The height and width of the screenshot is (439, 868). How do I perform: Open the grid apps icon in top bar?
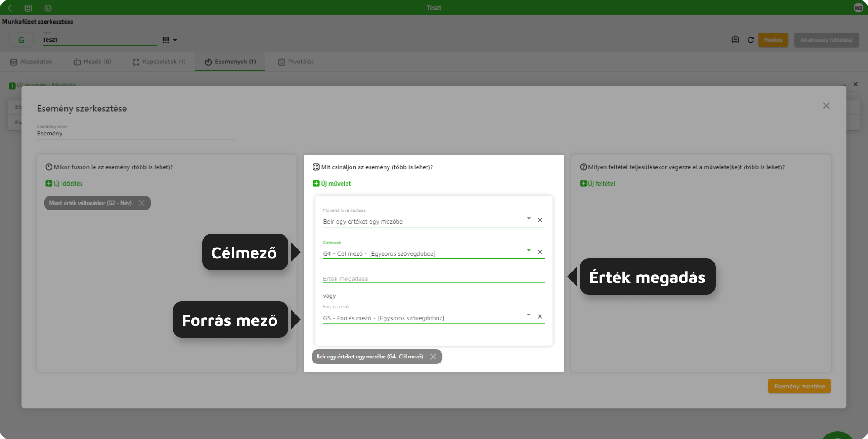(28, 8)
